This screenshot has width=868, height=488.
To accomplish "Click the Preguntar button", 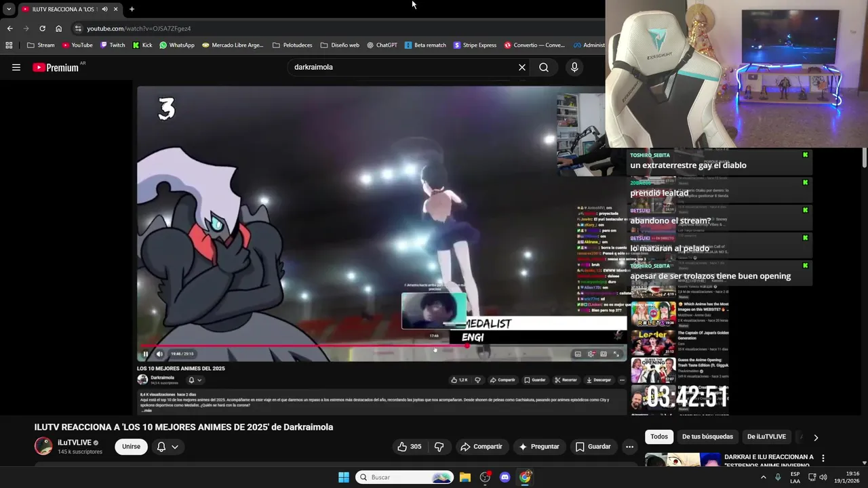I will click(x=539, y=447).
